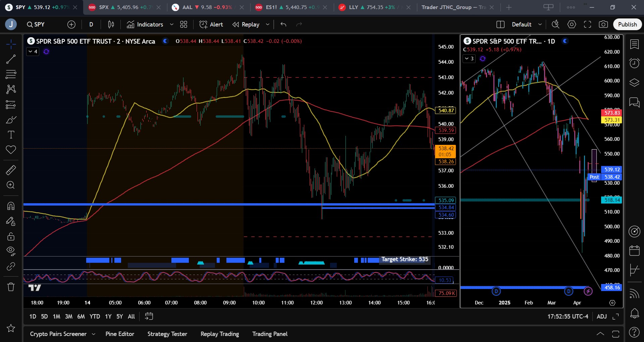This screenshot has height=342, width=644.
Task: Switch to the Trader JTNC_Group tab
Action: tap(458, 7)
